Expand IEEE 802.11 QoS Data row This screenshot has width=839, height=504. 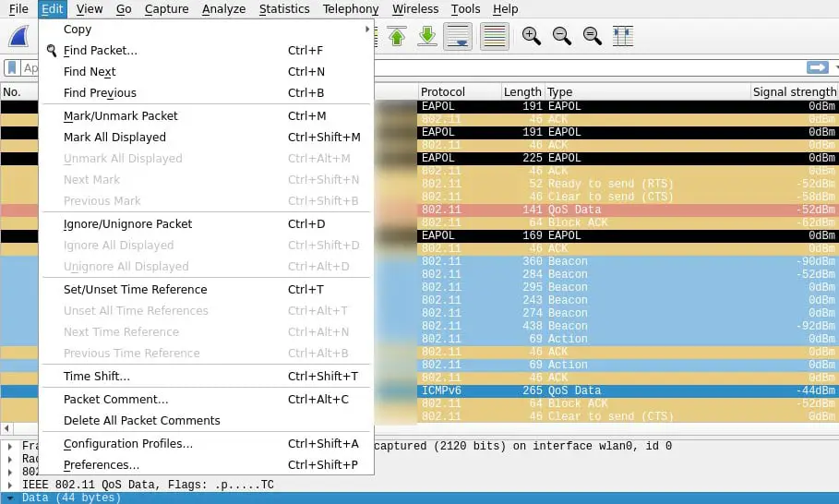10,485
